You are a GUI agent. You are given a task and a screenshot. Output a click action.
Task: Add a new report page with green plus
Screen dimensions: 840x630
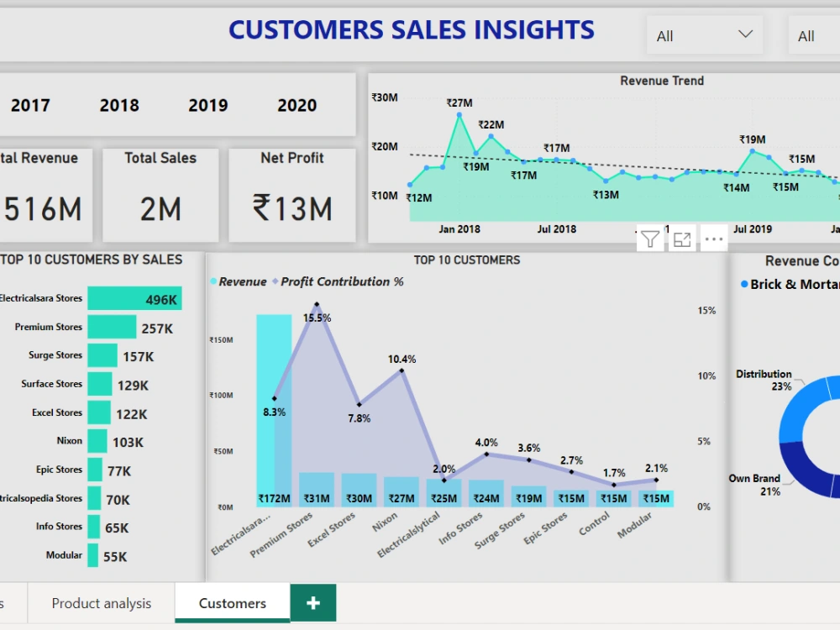point(312,602)
